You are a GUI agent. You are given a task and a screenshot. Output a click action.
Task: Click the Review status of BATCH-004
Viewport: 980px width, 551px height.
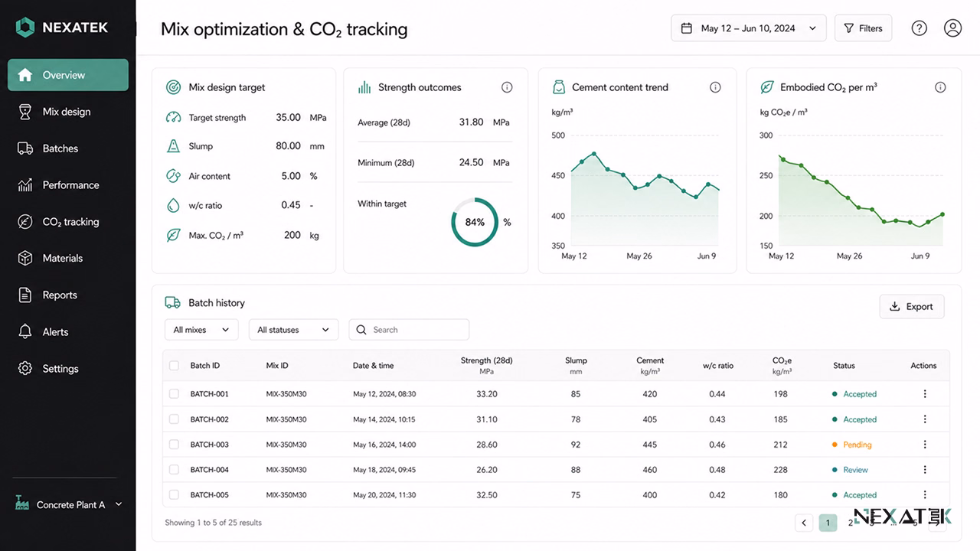[850, 470]
